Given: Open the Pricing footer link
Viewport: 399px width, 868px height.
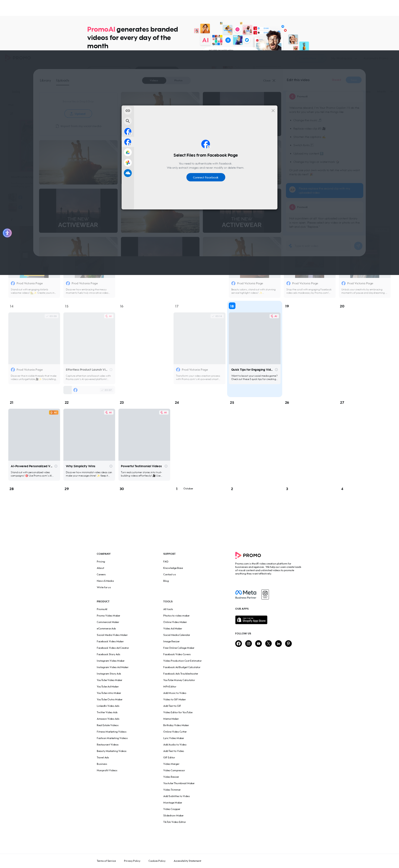Looking at the screenshot, I should (101, 562).
